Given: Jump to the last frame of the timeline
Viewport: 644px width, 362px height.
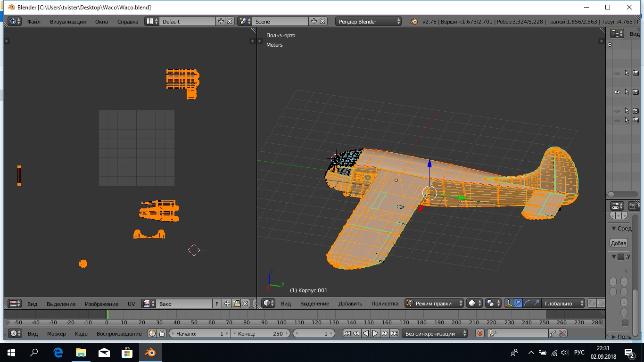Looking at the screenshot, I should click(x=394, y=334).
